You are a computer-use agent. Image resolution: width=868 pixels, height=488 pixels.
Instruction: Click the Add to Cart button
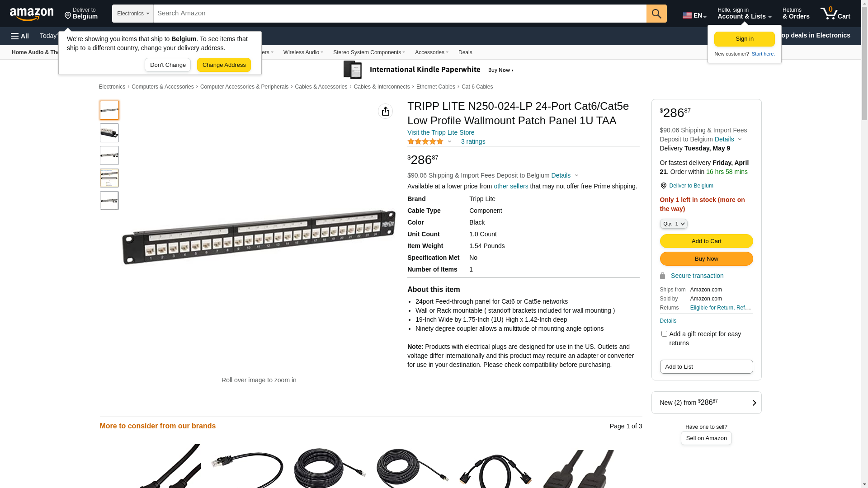[x=706, y=241]
